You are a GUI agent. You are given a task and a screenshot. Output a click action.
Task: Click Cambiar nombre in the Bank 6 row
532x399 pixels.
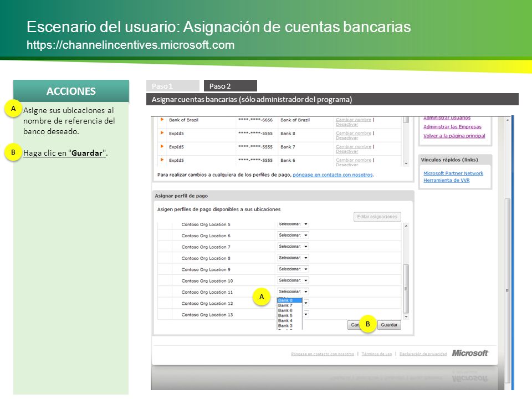pos(354,160)
